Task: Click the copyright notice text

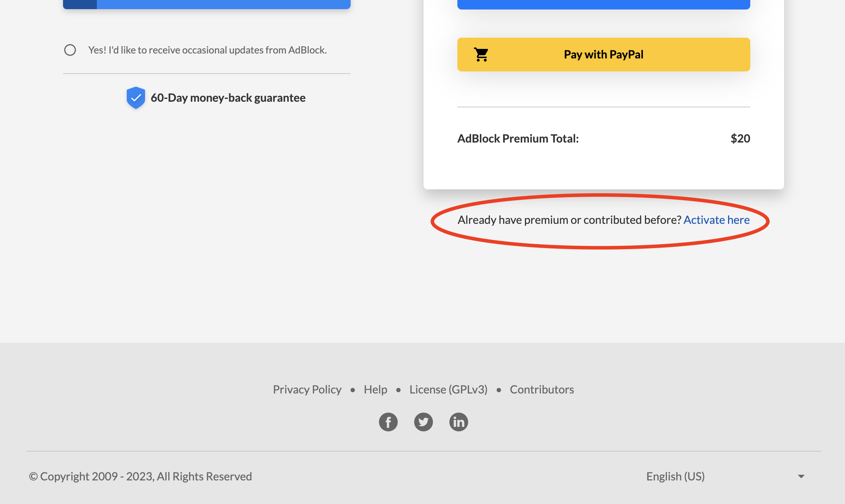Action: (141, 476)
